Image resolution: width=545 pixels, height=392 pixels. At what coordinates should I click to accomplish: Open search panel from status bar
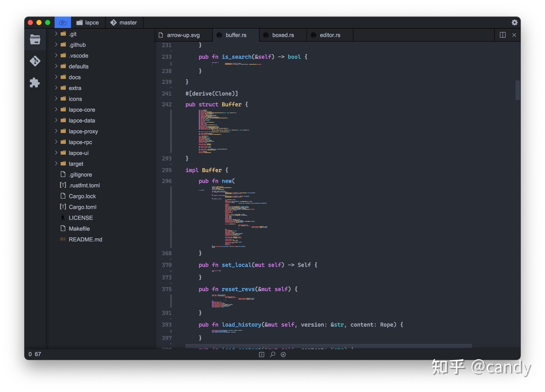point(272,354)
